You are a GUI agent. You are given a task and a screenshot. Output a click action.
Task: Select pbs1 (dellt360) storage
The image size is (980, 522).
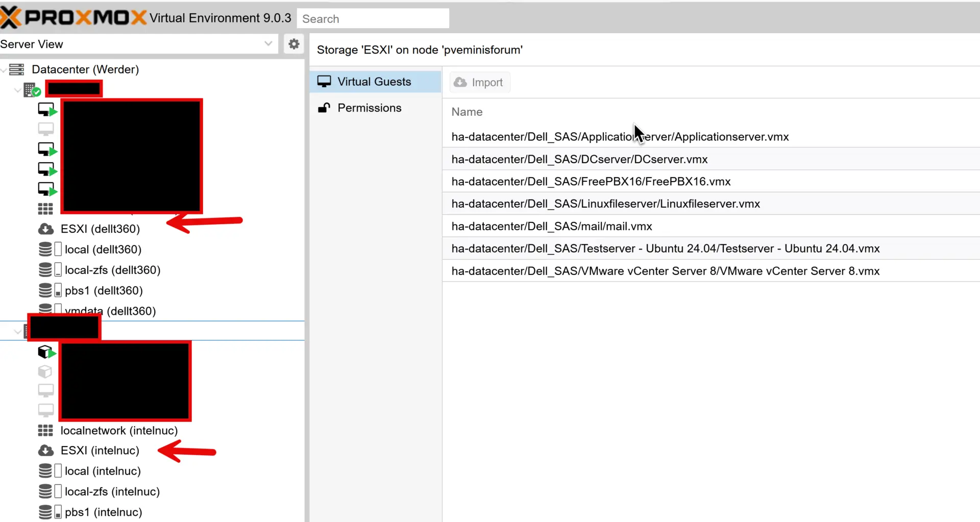tap(104, 290)
